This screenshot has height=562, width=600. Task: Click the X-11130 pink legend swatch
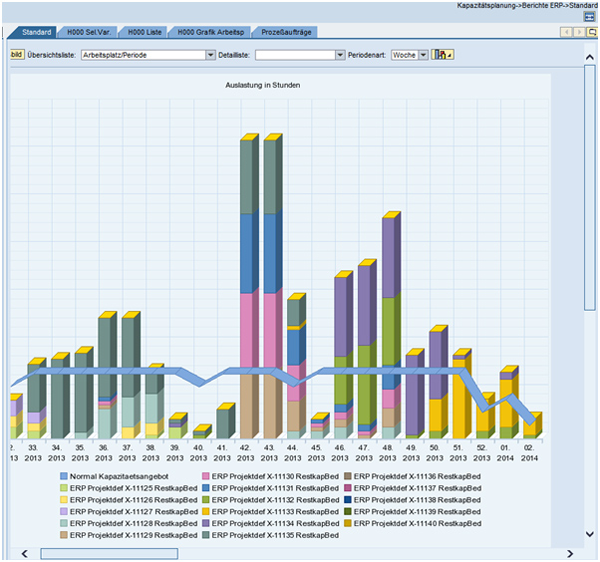207,476
